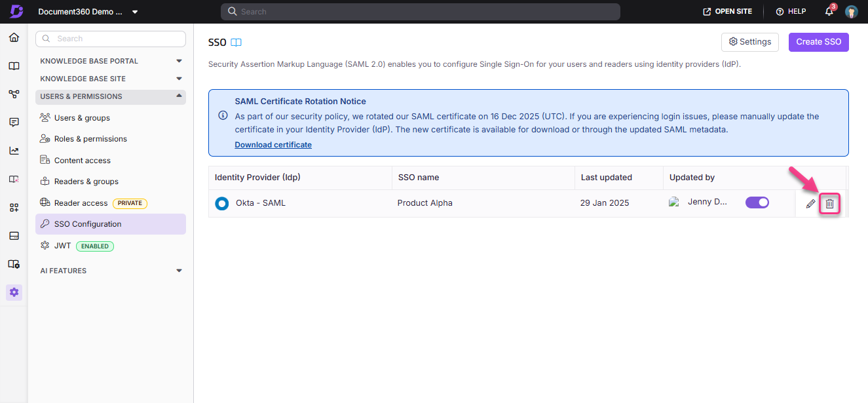Open the Drive storage icon in the sidebar
The image size is (868, 403).
tap(14, 235)
